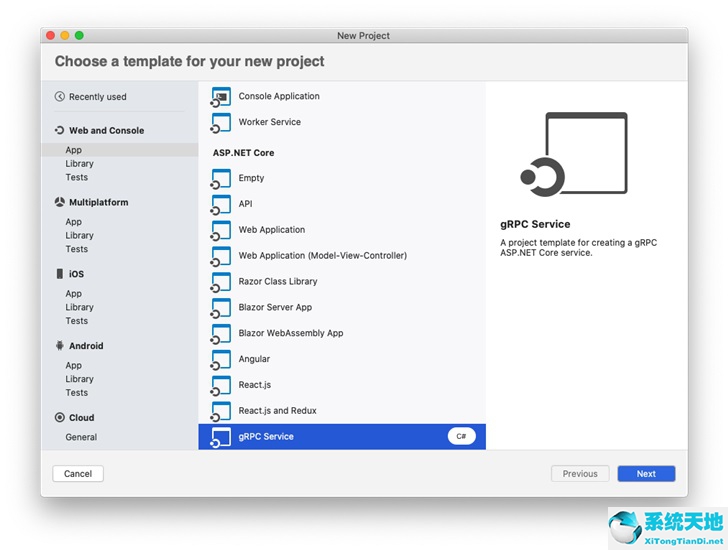This screenshot has height=550, width=728.
Task: Click the iOS phone icon
Action: click(x=59, y=274)
